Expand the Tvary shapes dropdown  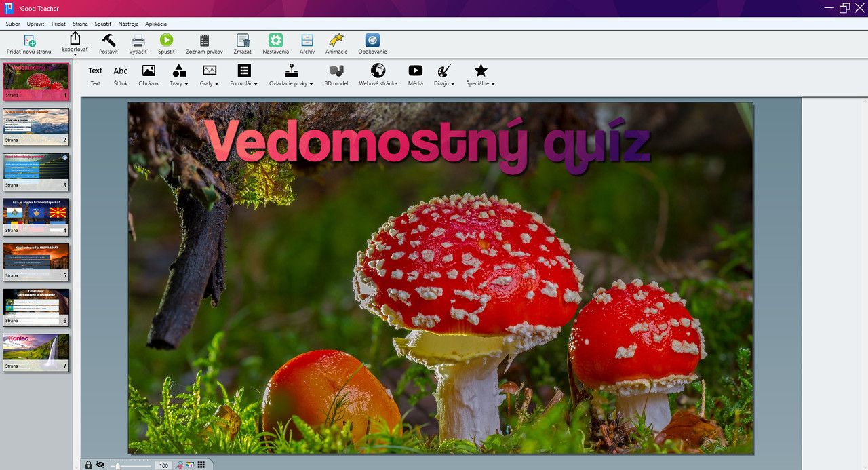[x=180, y=75]
